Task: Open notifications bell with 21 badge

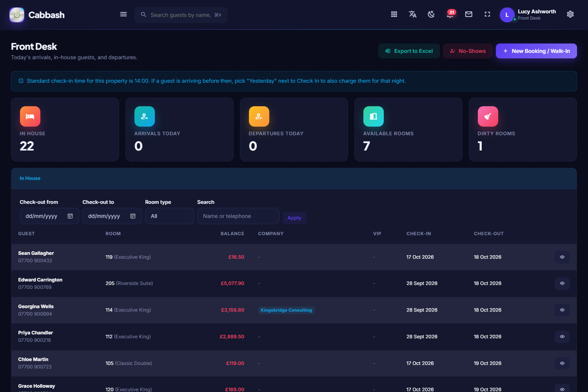Action: pyautogui.click(x=450, y=15)
